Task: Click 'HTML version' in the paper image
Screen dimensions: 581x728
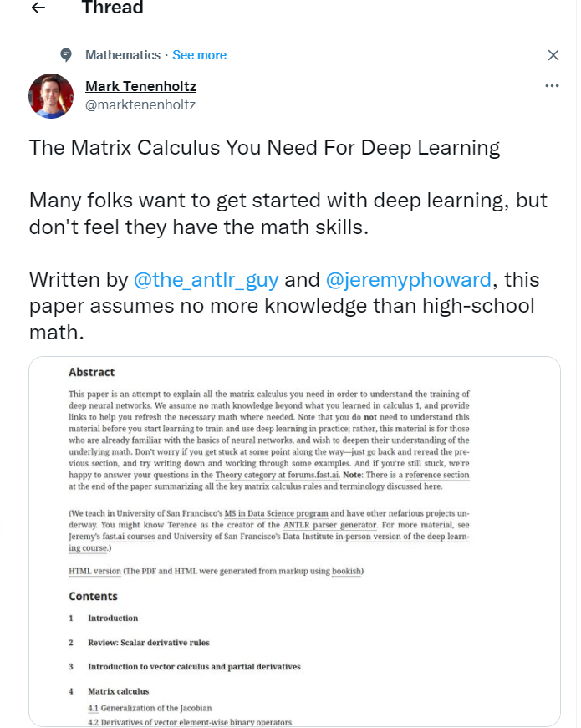Action: [94, 571]
